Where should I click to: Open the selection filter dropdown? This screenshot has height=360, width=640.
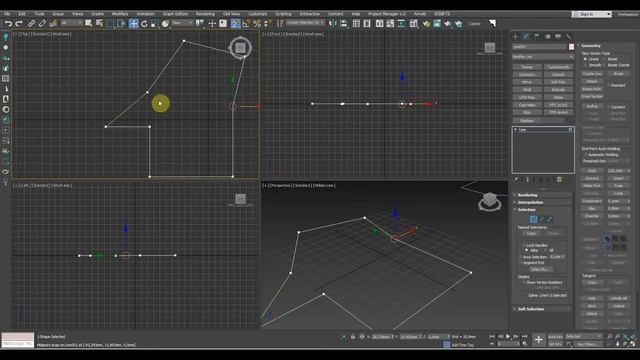click(x=71, y=23)
